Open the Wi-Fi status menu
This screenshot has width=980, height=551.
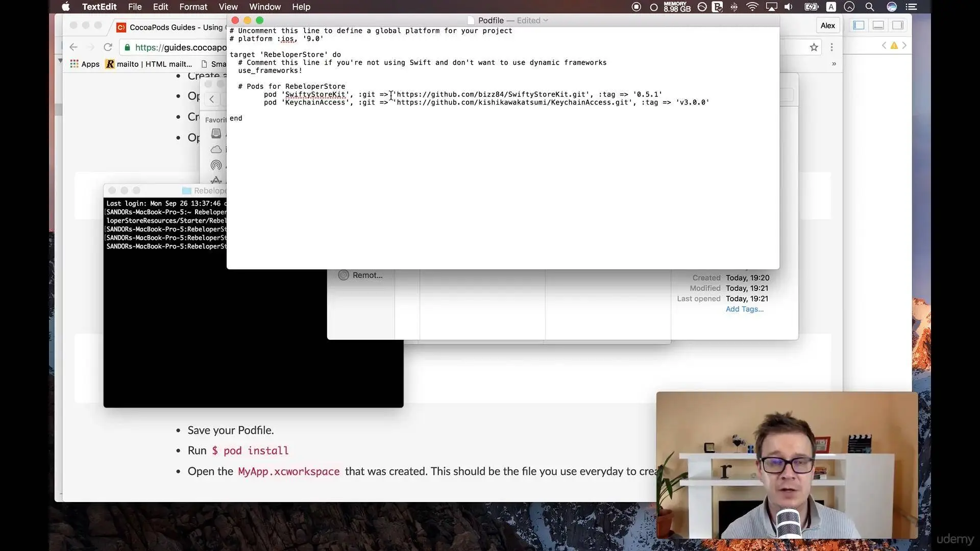(x=752, y=7)
